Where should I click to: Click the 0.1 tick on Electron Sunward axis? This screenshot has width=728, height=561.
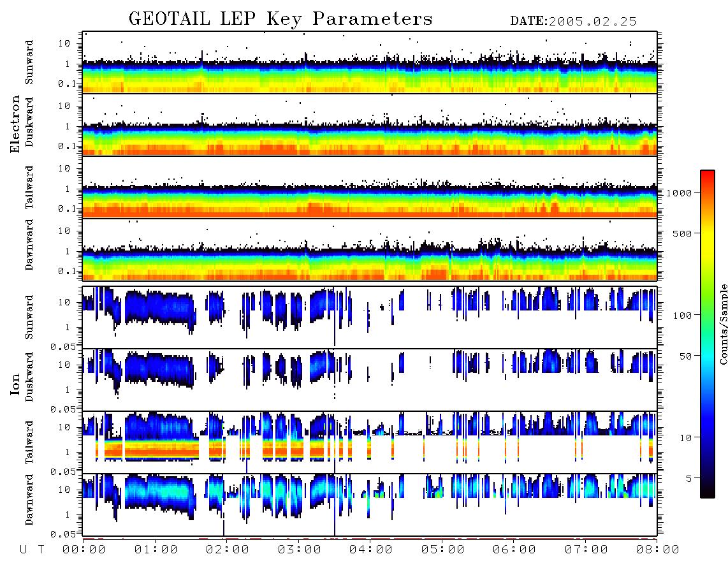[68, 84]
